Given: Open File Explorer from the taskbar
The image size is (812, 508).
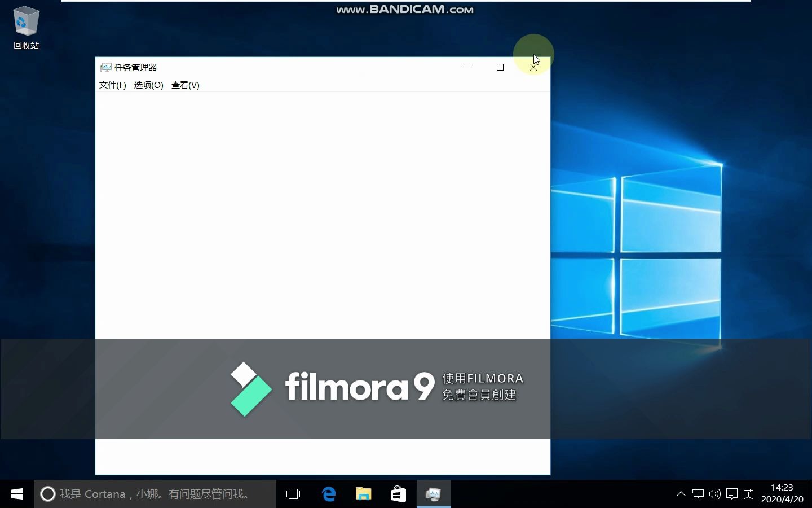Looking at the screenshot, I should click(x=363, y=494).
